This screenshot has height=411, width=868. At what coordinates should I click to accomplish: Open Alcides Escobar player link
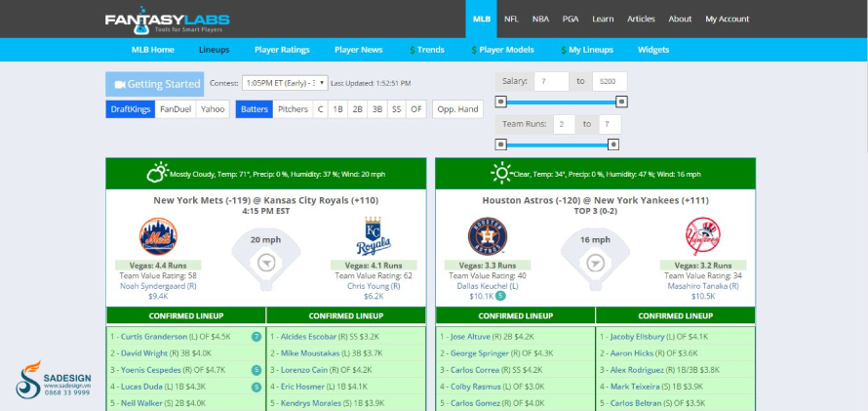pos(308,337)
